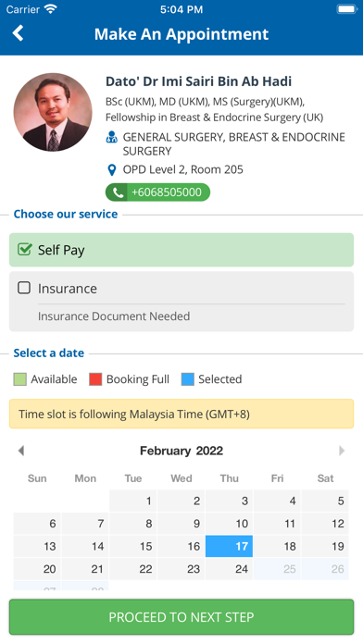The width and height of the screenshot is (363, 644).
Task: Go back using the header arrow
Action: click(x=19, y=33)
